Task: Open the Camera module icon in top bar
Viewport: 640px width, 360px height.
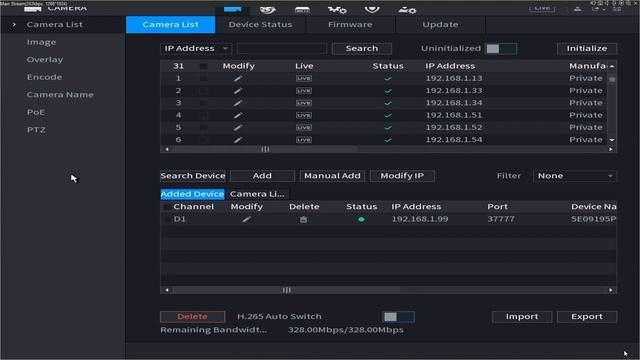Action: coord(233,9)
